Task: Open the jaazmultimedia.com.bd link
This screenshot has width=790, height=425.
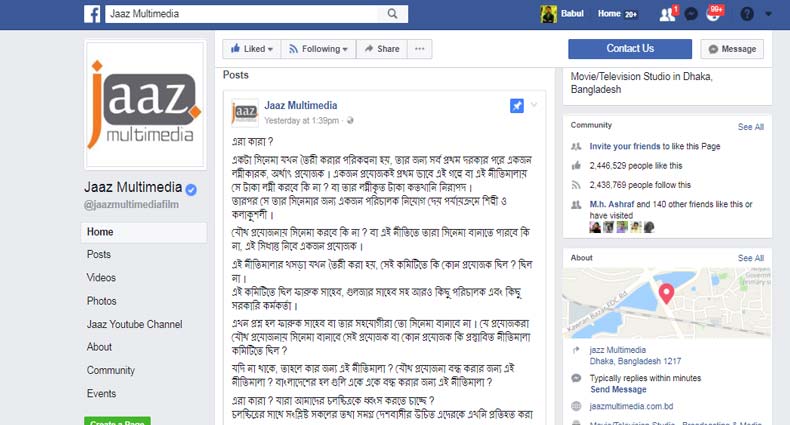Action: (631, 406)
